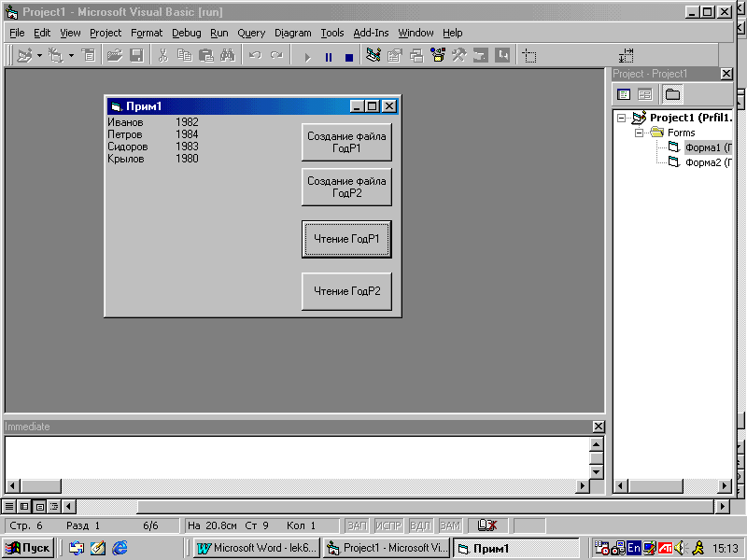Switch to Microsoft Word taskbar button

tap(257, 548)
